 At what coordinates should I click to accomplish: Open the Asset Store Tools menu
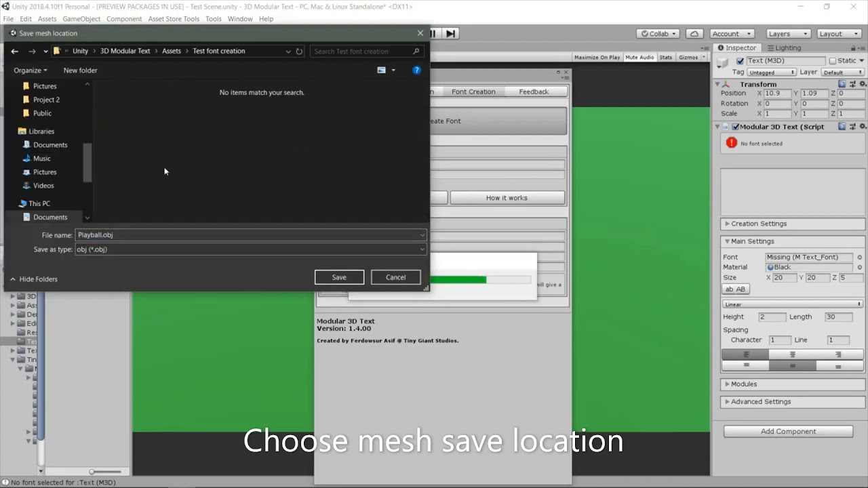pos(174,19)
